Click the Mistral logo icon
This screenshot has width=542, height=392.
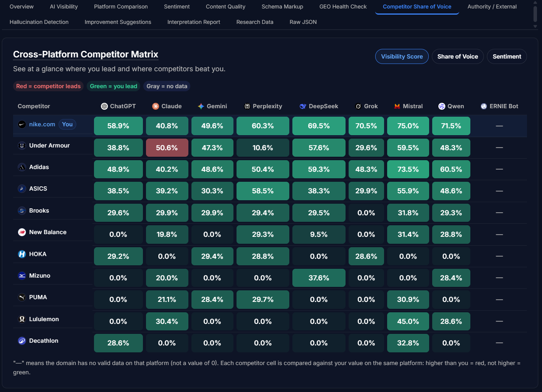(397, 106)
